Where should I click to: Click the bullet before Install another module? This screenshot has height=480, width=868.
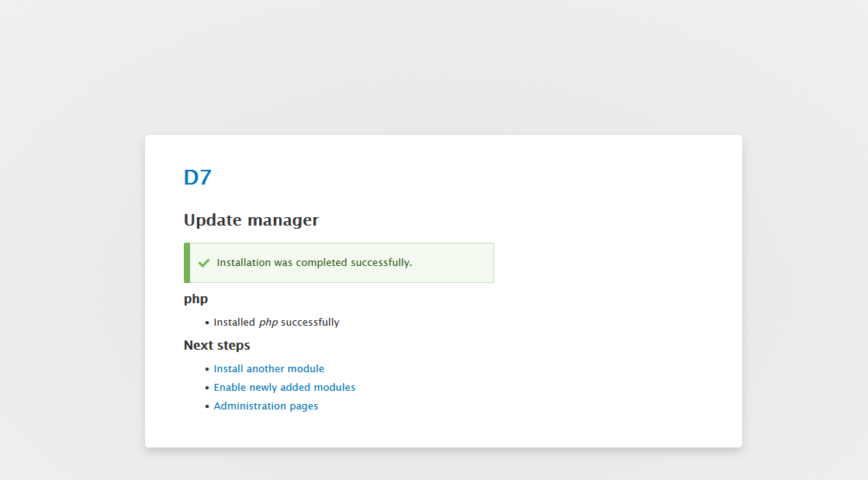(207, 369)
